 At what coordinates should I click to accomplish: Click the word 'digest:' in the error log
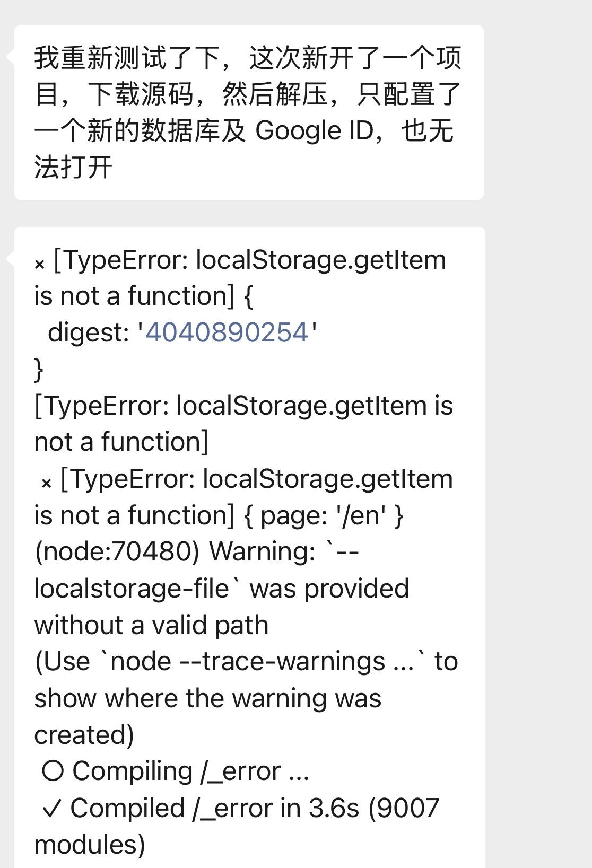[x=89, y=333]
